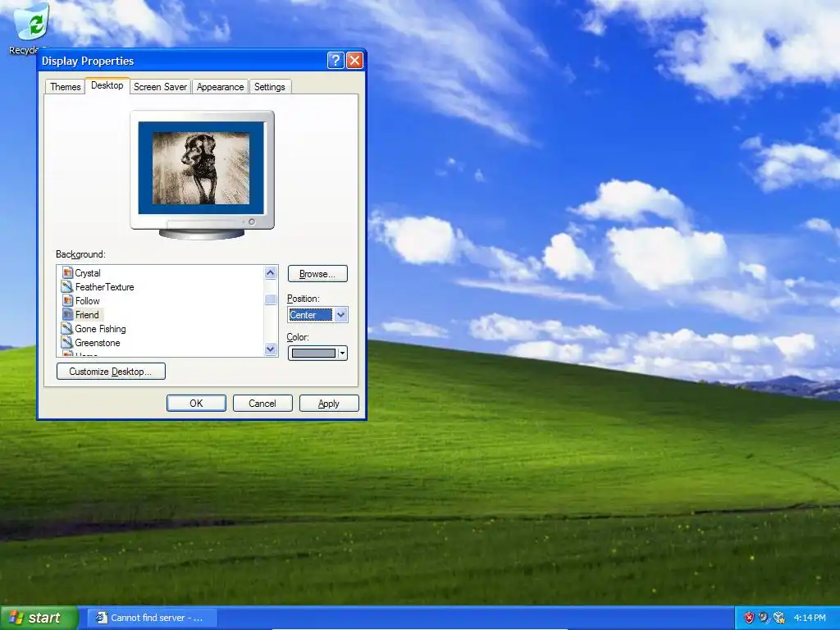Open the Start menu
Viewport: 840px width, 630px height.
pyautogui.click(x=39, y=618)
